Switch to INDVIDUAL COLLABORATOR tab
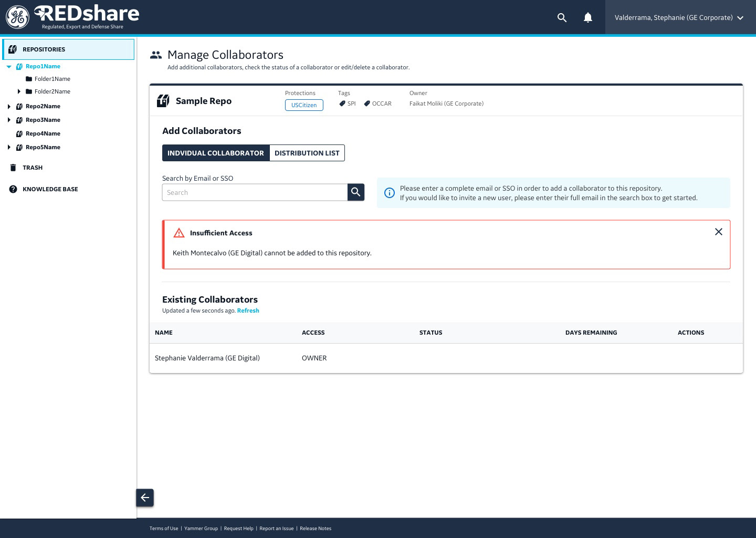756x538 pixels. [x=216, y=153]
